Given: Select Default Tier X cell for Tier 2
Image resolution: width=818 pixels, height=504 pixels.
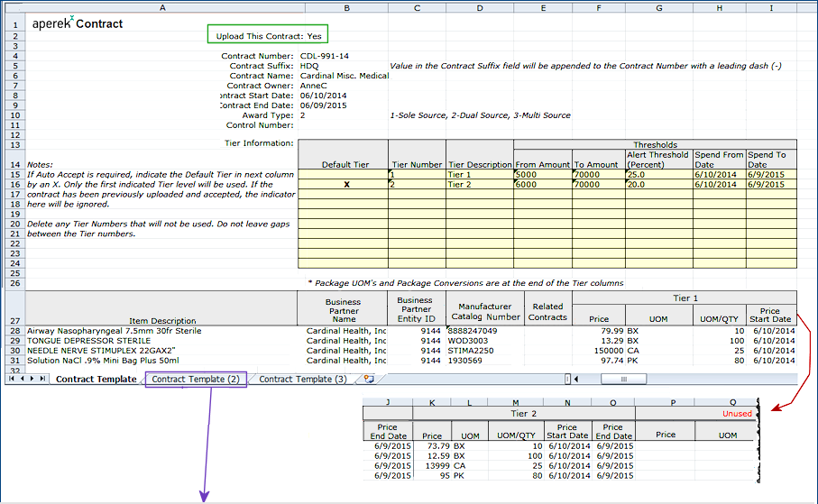Looking at the screenshot, I should 345,184.
